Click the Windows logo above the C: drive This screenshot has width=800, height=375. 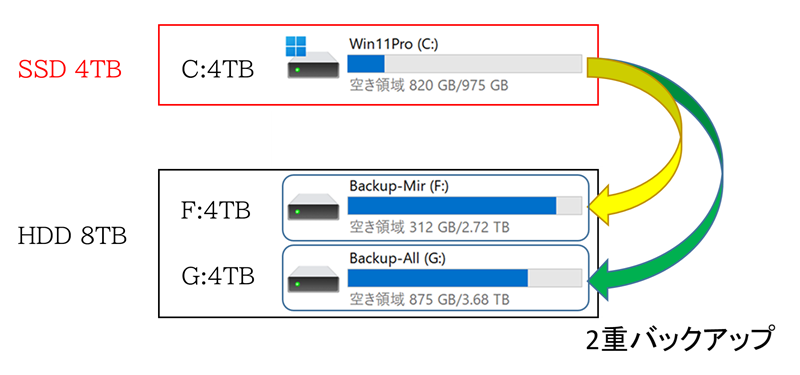(x=296, y=45)
